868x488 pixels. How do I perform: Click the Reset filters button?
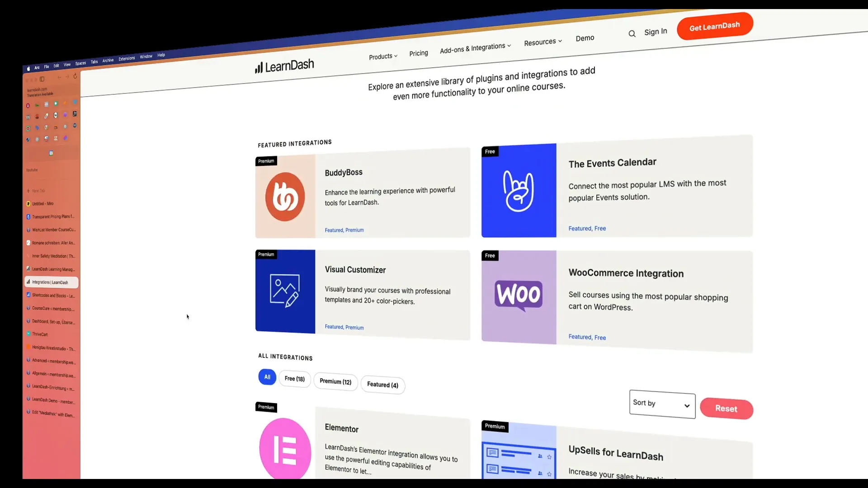point(726,408)
